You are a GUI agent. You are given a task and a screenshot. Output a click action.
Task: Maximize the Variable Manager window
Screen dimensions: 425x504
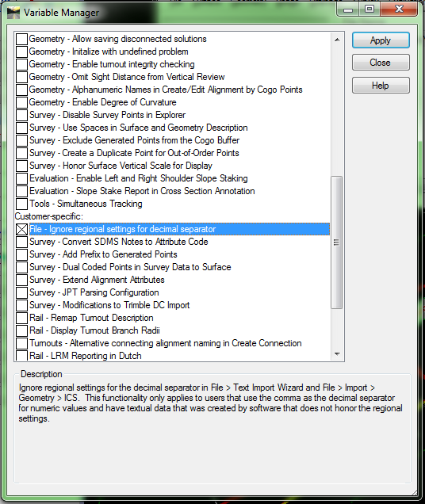point(369,9)
